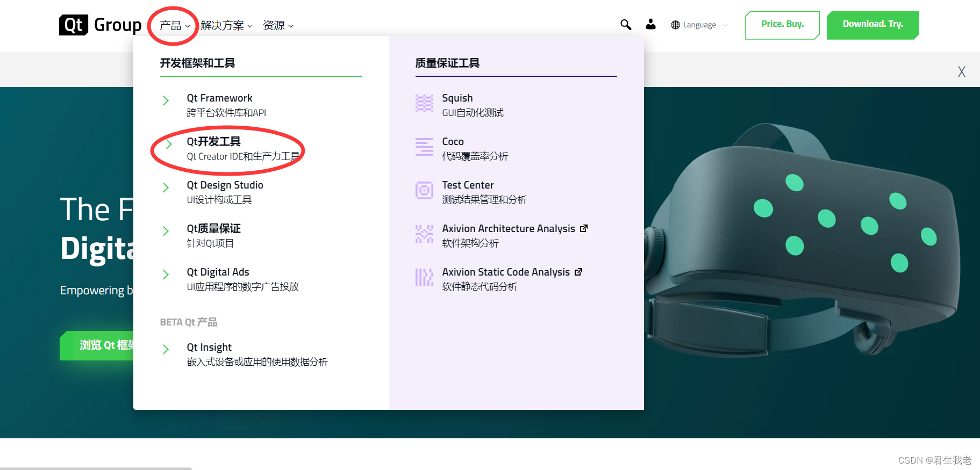Viewport: 980px width, 470px height.
Task: Expand the 产品 menu
Action: point(175,25)
